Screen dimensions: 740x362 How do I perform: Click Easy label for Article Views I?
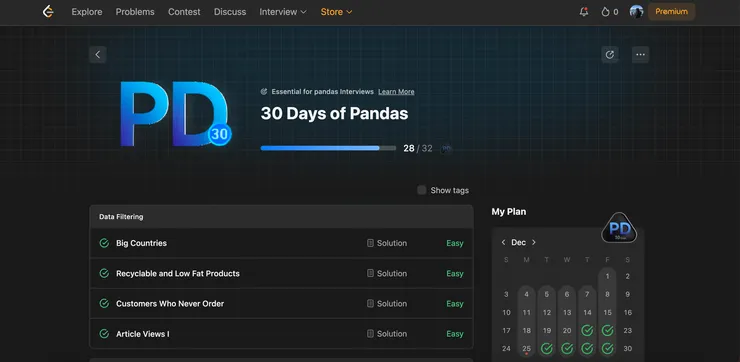click(455, 334)
